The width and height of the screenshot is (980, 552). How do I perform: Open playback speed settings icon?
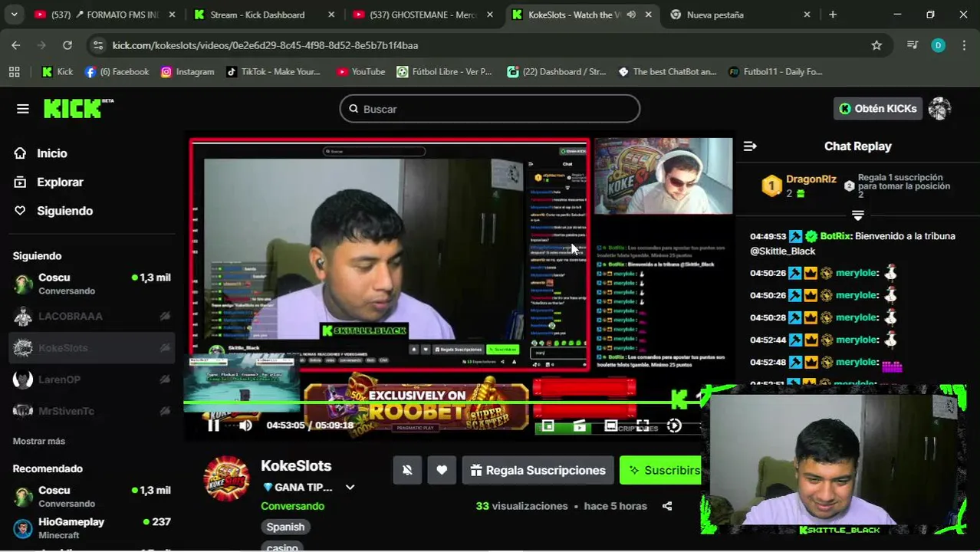click(x=674, y=426)
